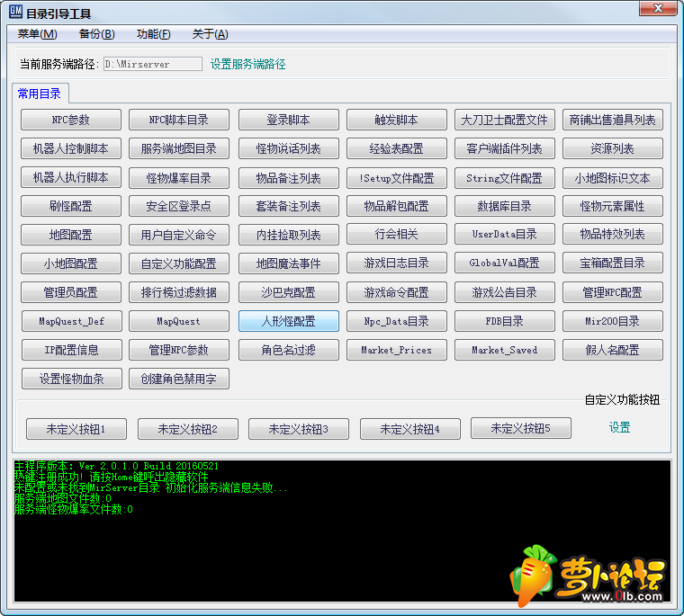Screen dimensions: 684x616
Task: Click the GlobalVal配置 button
Action: click(x=505, y=263)
